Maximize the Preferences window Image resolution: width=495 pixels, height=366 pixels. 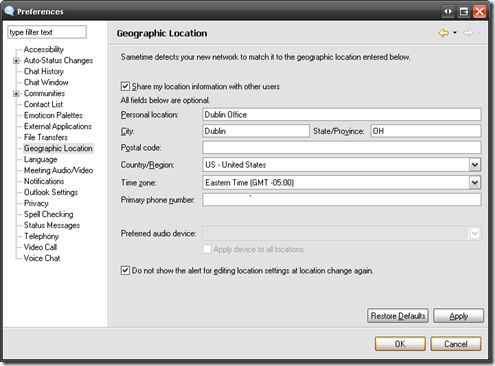tap(464, 12)
